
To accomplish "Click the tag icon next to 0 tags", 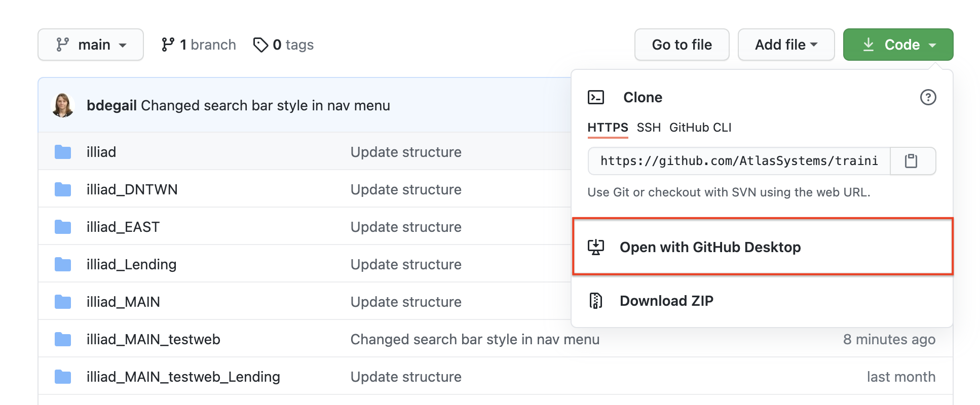I will pos(260,45).
